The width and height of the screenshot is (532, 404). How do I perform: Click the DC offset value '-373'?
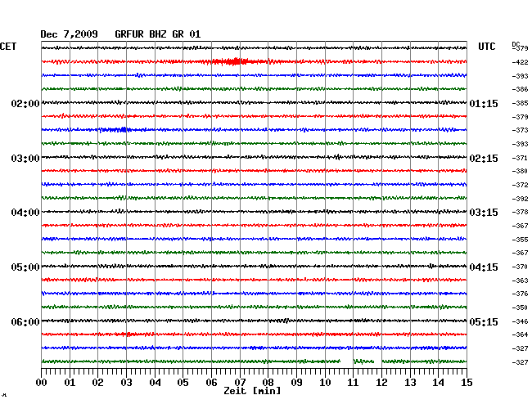coord(520,130)
